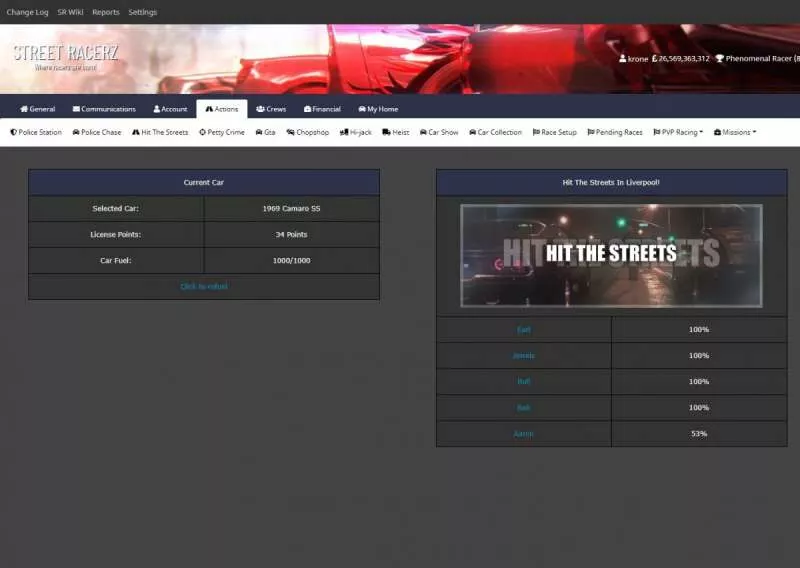Switch to the Crews tab
Screen dimensions: 800x568
tap(271, 109)
